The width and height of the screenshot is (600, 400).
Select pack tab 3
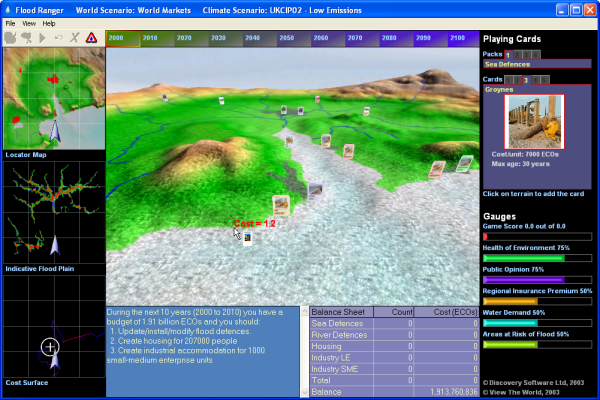(527, 55)
